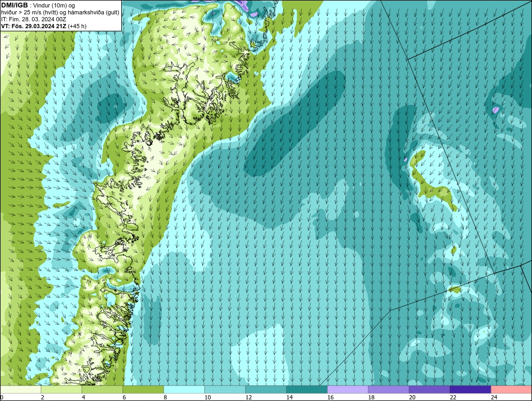The width and height of the screenshot is (532, 401).
Task: Click the 12-14 m/s teal legend swatch
Action: tap(265, 389)
